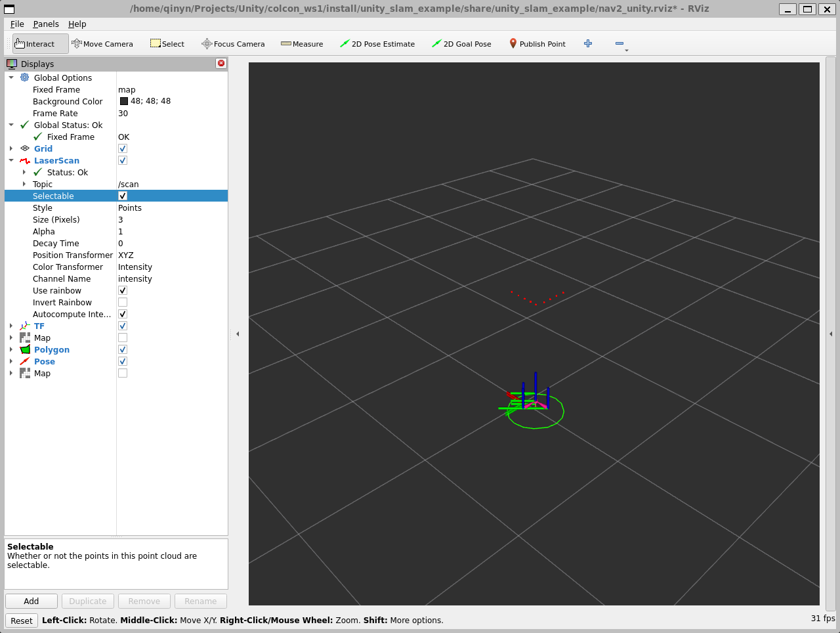Open the tool options dropdown arrow
Screen dimensions: 840x633
[x=627, y=51]
